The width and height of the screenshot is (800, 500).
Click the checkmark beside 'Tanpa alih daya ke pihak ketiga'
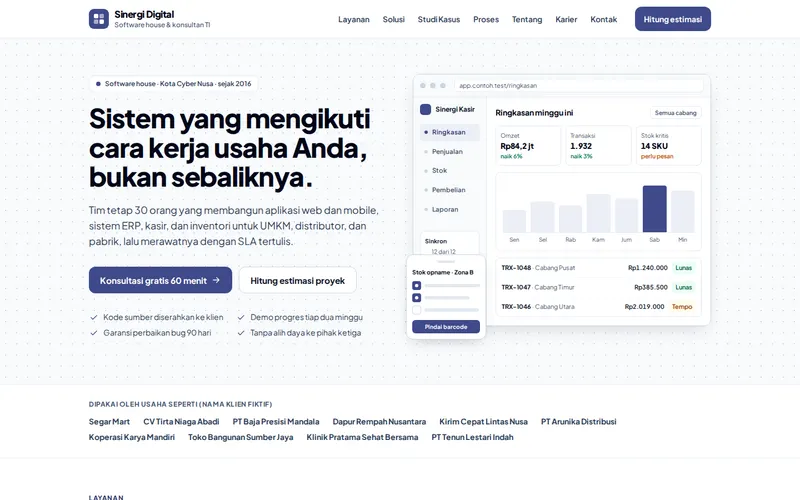[x=241, y=333]
